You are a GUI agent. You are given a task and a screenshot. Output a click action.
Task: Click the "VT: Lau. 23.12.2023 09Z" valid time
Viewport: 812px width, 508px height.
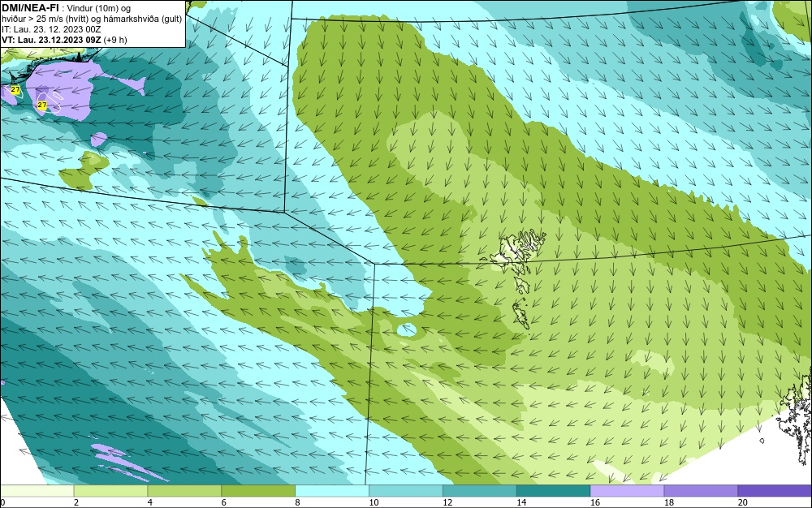(x=51, y=40)
